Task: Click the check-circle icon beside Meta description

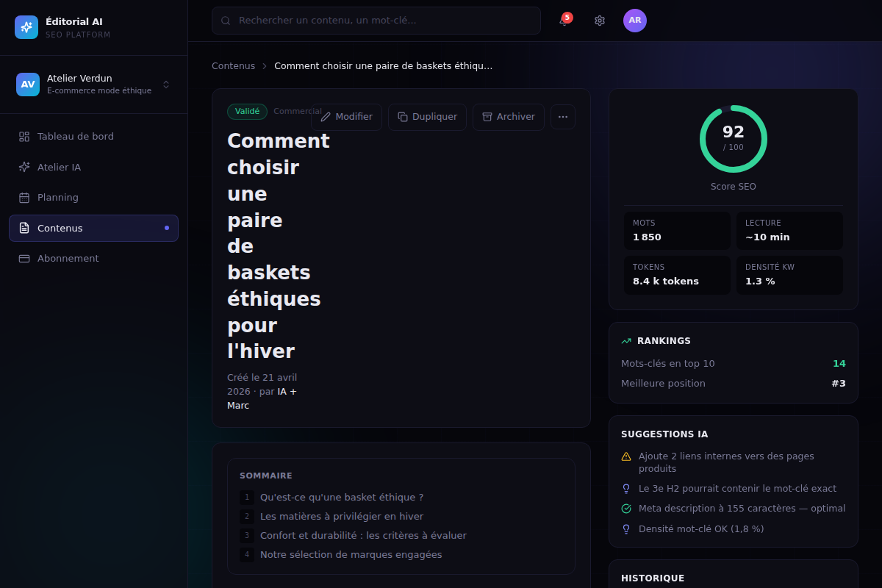Action: pos(626,509)
